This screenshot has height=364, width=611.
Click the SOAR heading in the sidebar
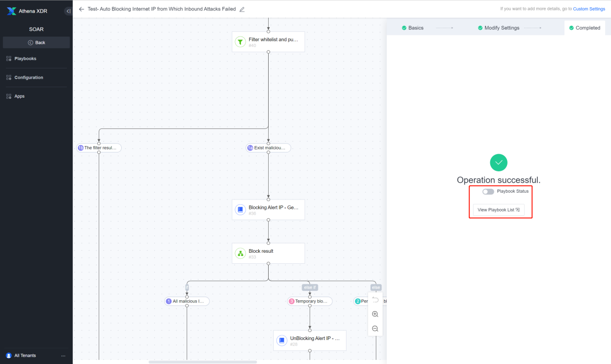(36, 29)
